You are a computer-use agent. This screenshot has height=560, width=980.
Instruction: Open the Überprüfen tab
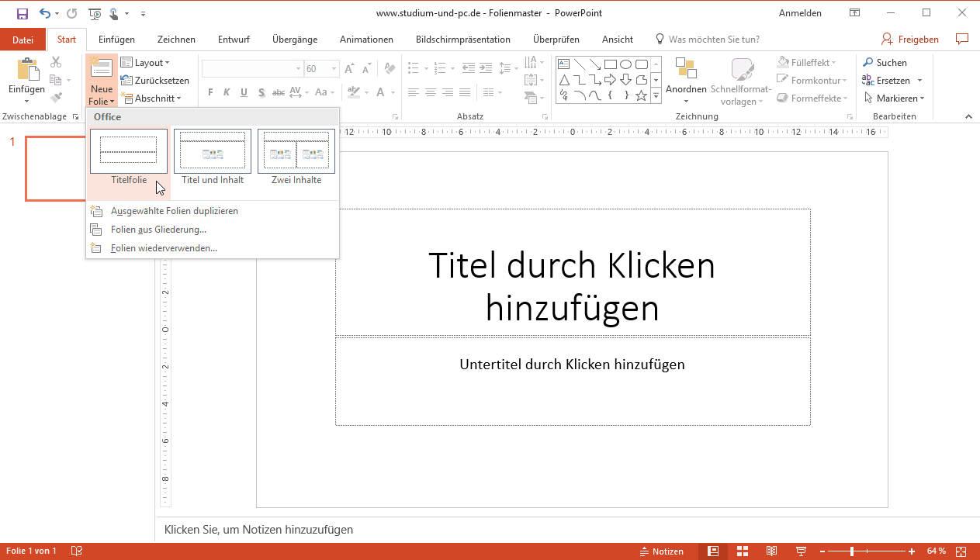coord(556,40)
